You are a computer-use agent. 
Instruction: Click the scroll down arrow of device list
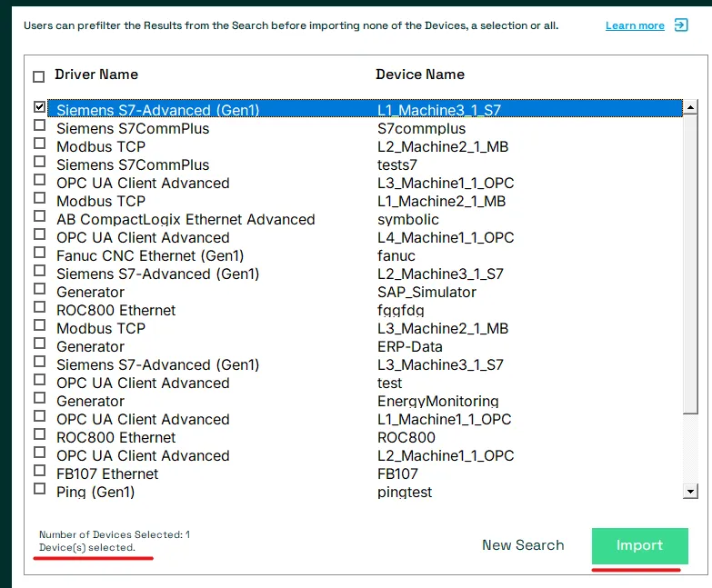(690, 491)
